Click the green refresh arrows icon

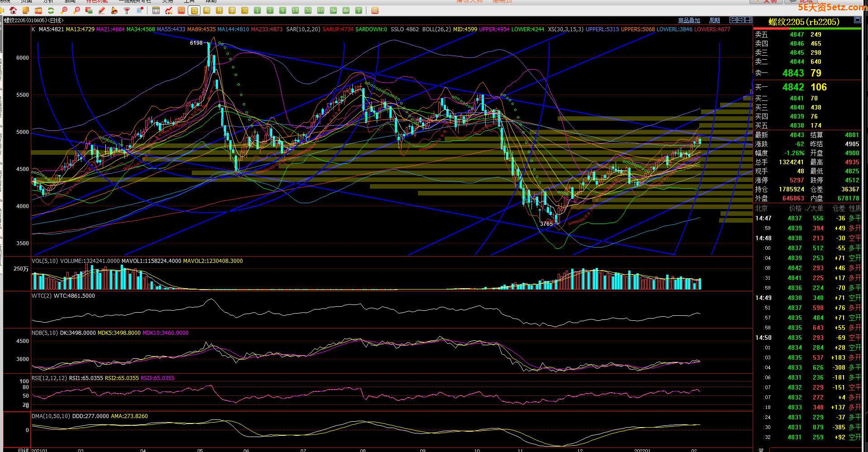click(x=51, y=10)
